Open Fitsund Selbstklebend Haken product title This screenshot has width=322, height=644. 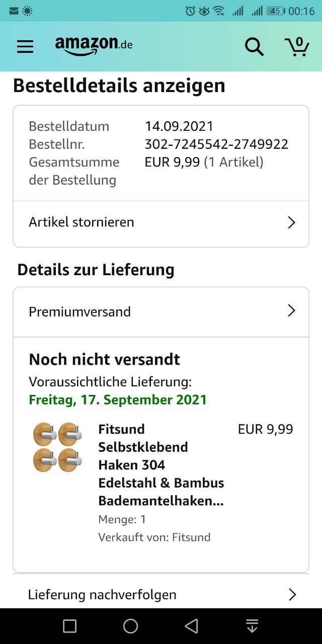[161, 465]
